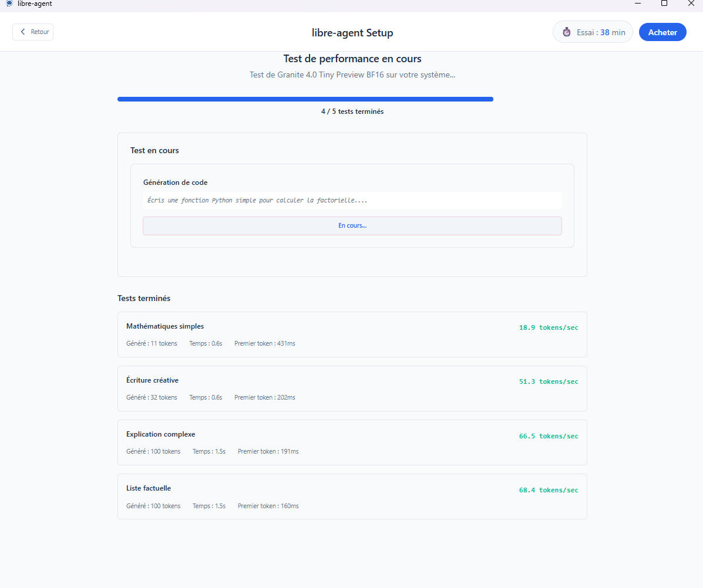The width and height of the screenshot is (703, 588).
Task: Click the back arrow chevron icon
Action: click(x=23, y=32)
